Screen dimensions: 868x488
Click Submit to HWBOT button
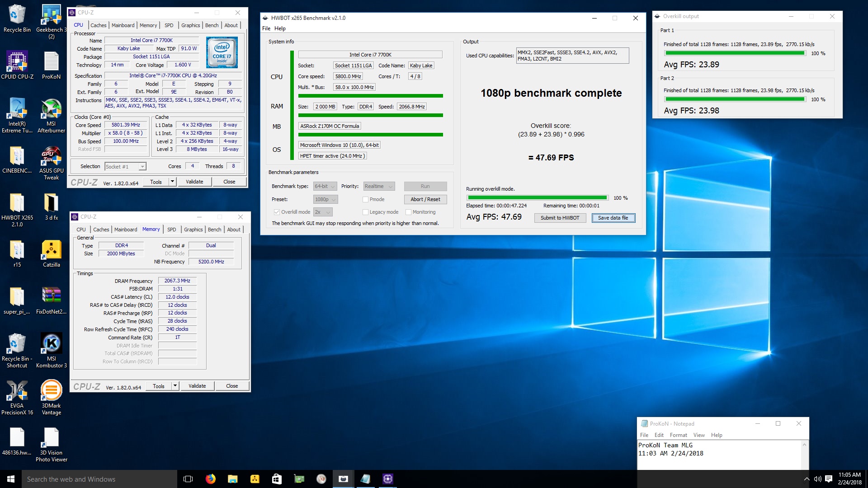(560, 218)
